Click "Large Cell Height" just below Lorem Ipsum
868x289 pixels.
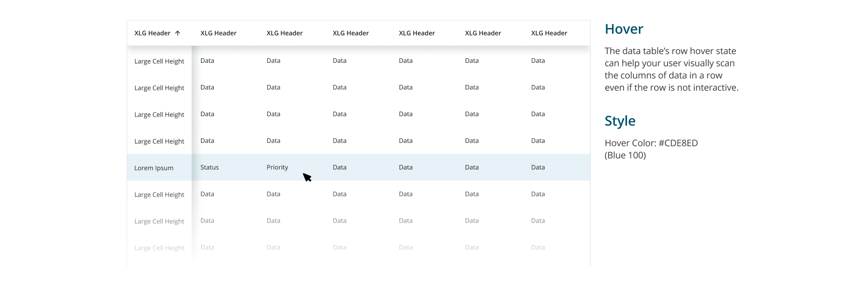coord(159,195)
